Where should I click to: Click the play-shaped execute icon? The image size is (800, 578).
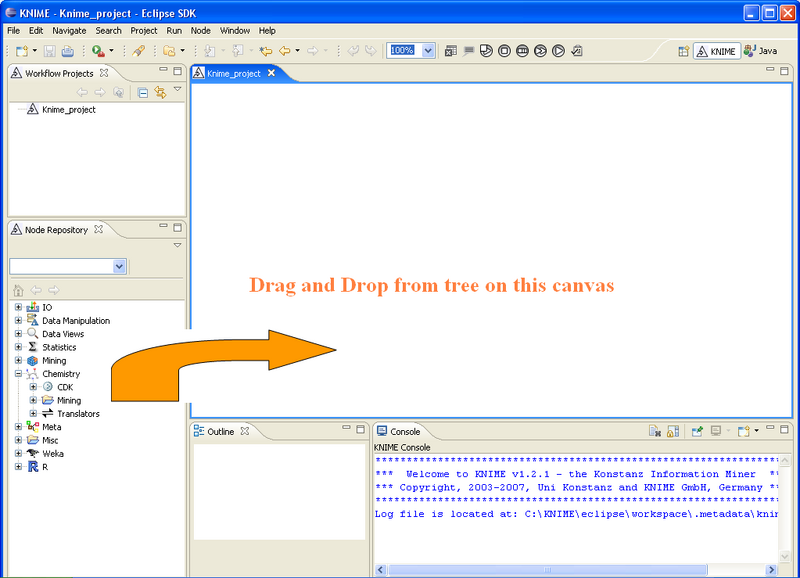(559, 51)
